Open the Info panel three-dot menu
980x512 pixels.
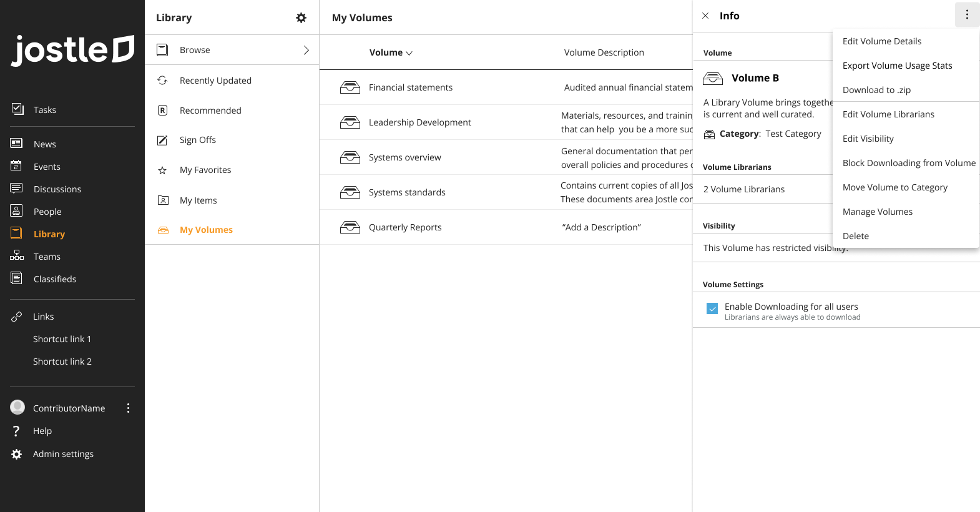tap(967, 14)
